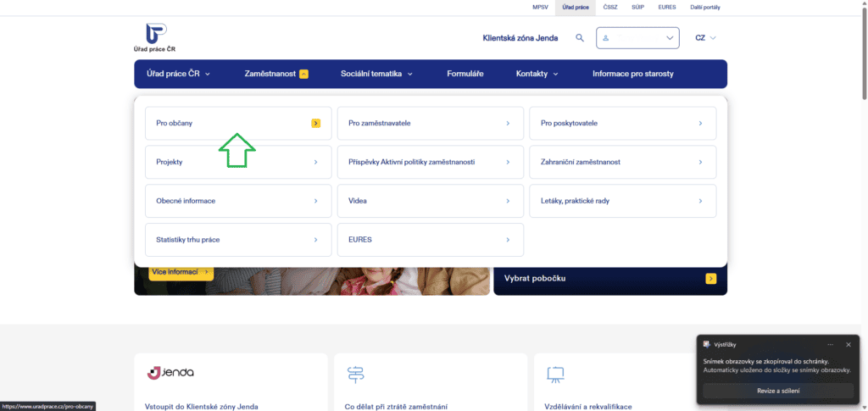This screenshot has height=411, width=868.
Task: Expand the Sociální tematika menu
Action: point(377,74)
